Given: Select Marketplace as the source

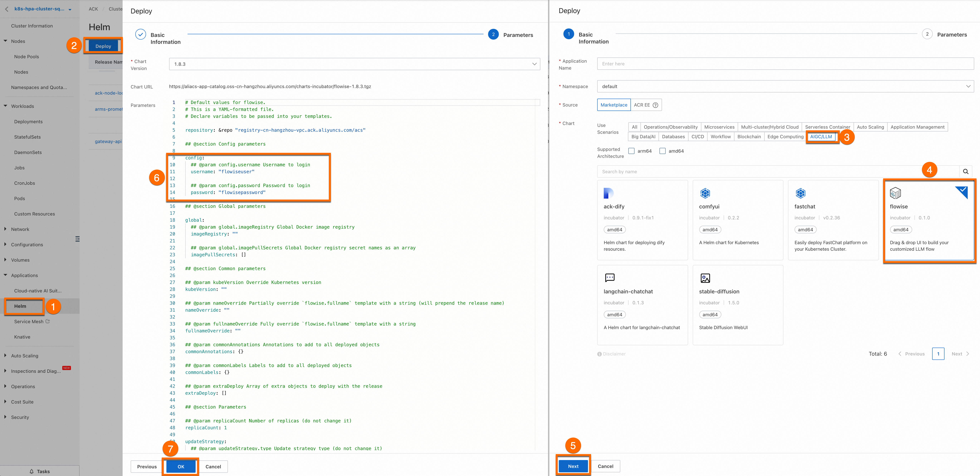Looking at the screenshot, I should [x=614, y=105].
